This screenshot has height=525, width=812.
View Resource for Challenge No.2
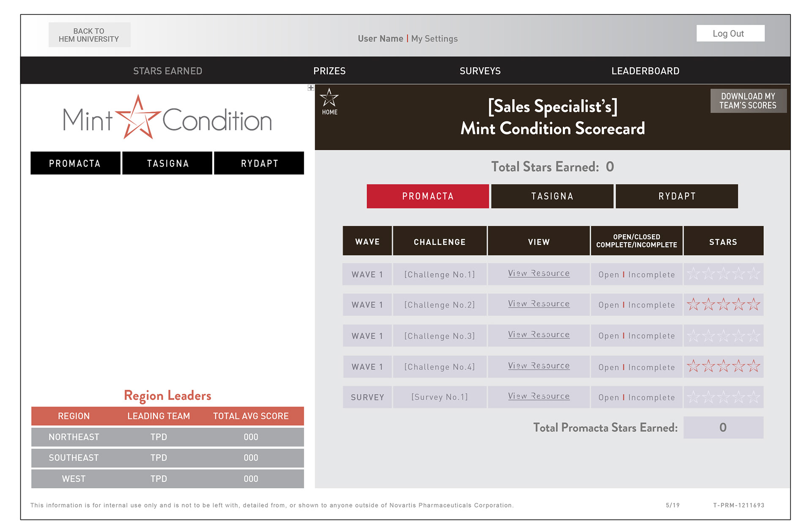[539, 304]
